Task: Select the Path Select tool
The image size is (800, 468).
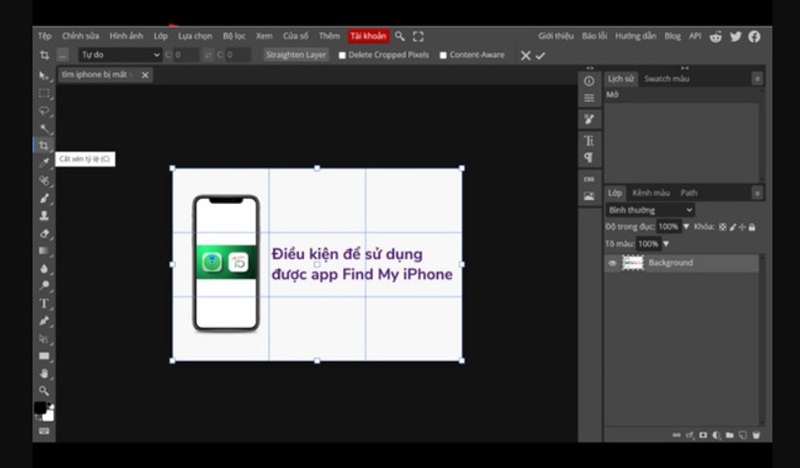Action: coord(44,339)
